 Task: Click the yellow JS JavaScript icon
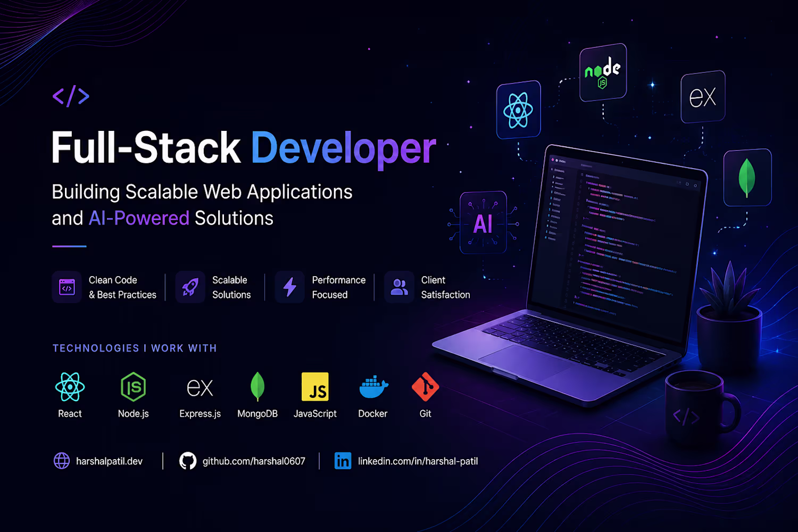click(x=315, y=387)
